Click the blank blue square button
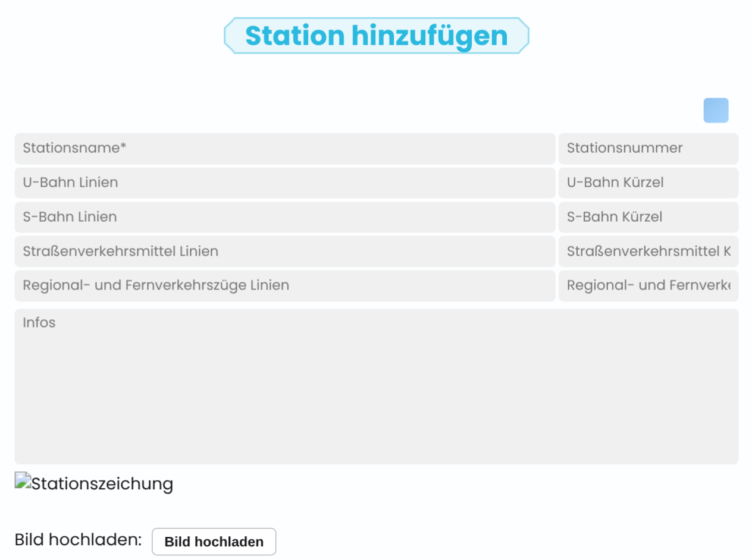752x560 pixels. 716,111
